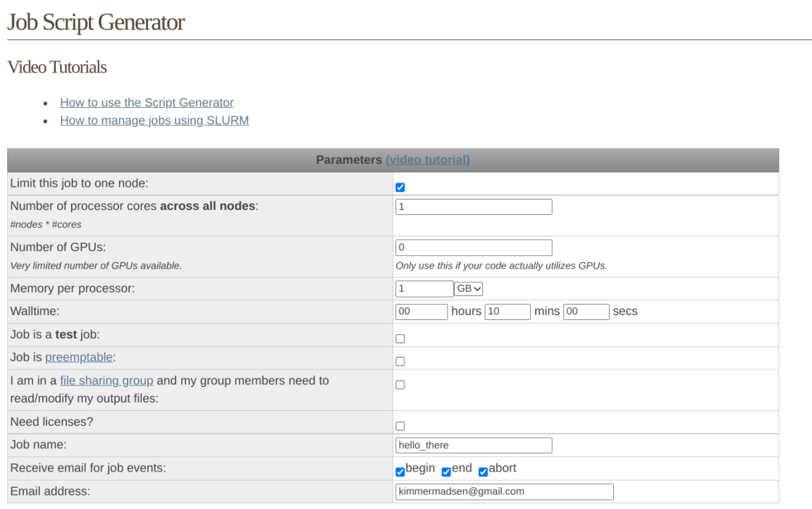Click the Walltime secs field

point(586,312)
